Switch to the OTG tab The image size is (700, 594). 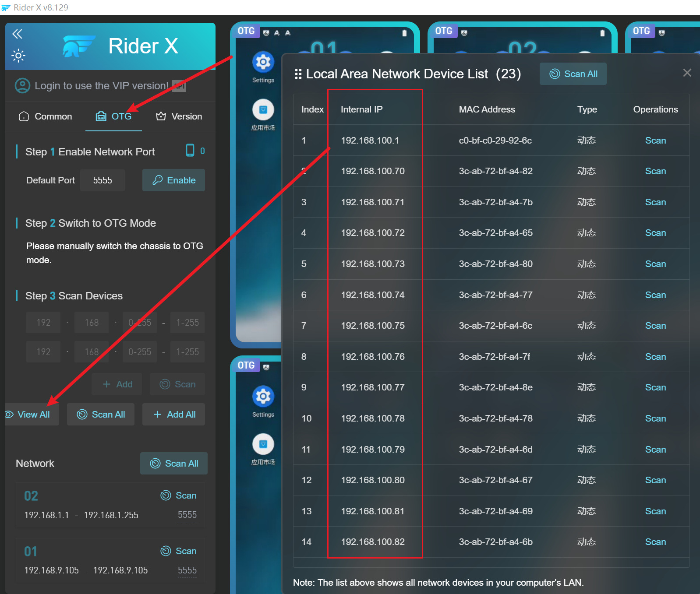coord(113,116)
